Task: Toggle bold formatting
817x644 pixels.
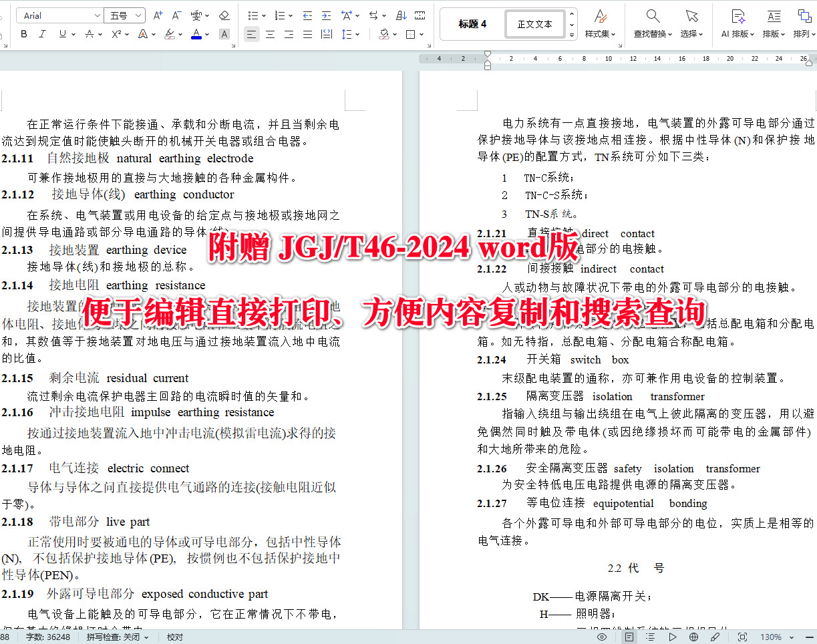Action: pyautogui.click(x=23, y=34)
